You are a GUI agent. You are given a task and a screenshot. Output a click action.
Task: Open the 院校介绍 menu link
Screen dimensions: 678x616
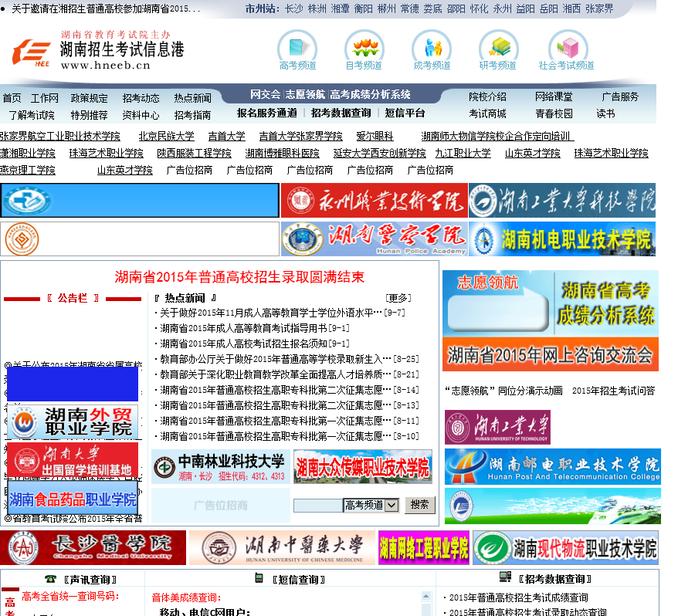[x=488, y=96]
